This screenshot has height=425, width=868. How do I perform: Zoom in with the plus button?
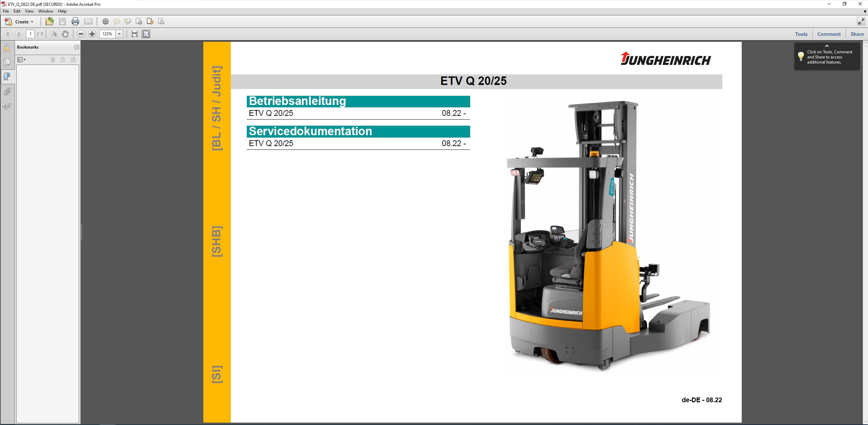92,34
